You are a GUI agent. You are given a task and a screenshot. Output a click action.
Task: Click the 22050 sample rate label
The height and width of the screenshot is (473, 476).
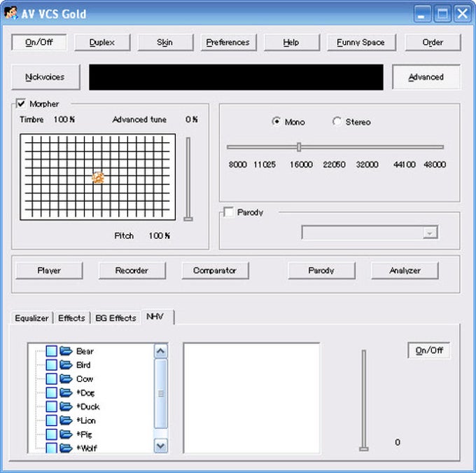click(334, 165)
